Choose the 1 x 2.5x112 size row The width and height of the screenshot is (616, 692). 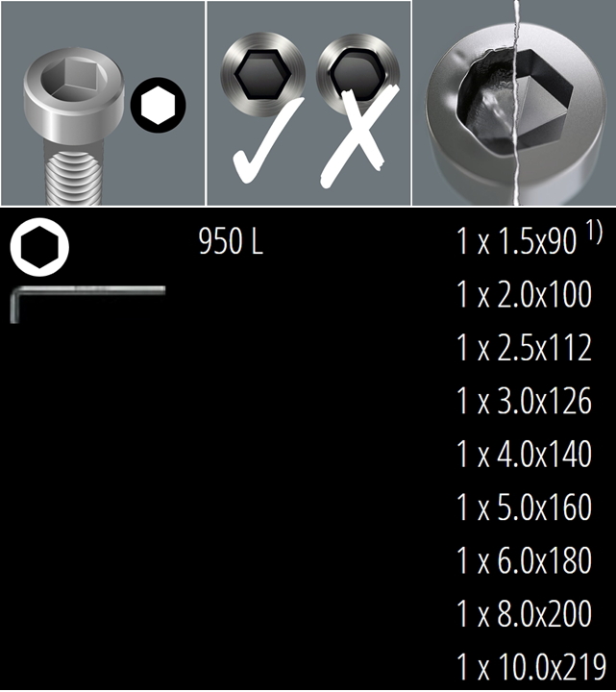(524, 348)
